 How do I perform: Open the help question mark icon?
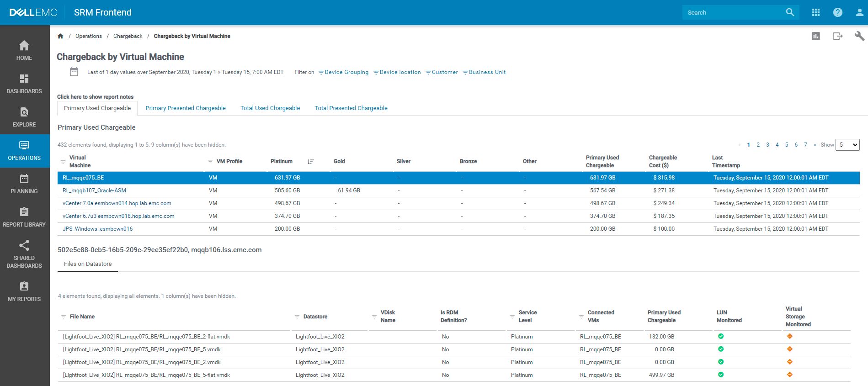click(x=837, y=12)
